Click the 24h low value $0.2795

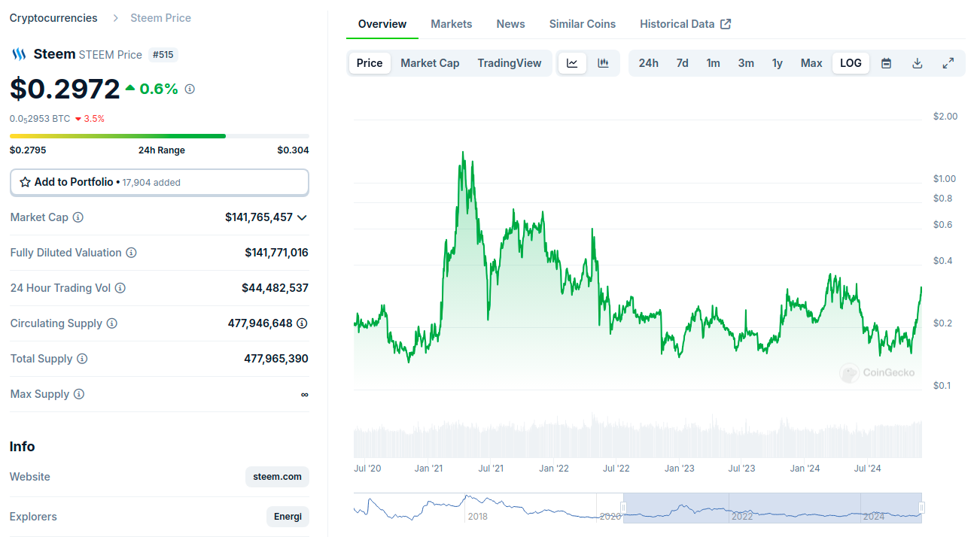(x=28, y=150)
